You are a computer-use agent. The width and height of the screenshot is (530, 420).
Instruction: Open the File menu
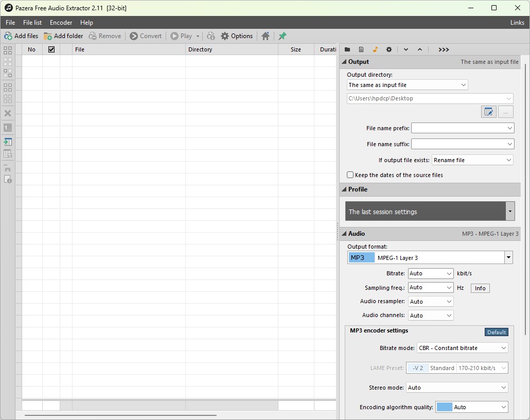pyautogui.click(x=10, y=22)
